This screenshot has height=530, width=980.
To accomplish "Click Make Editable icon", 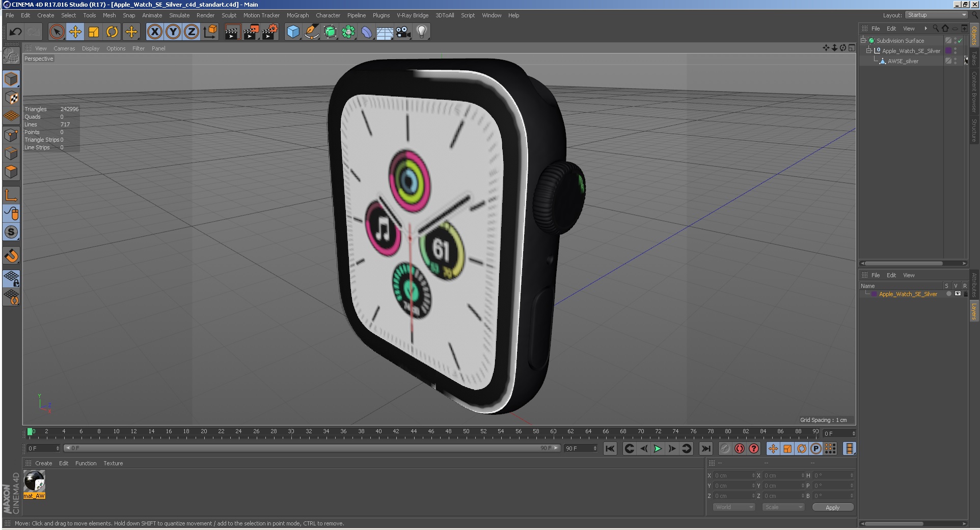I will 11,55.
